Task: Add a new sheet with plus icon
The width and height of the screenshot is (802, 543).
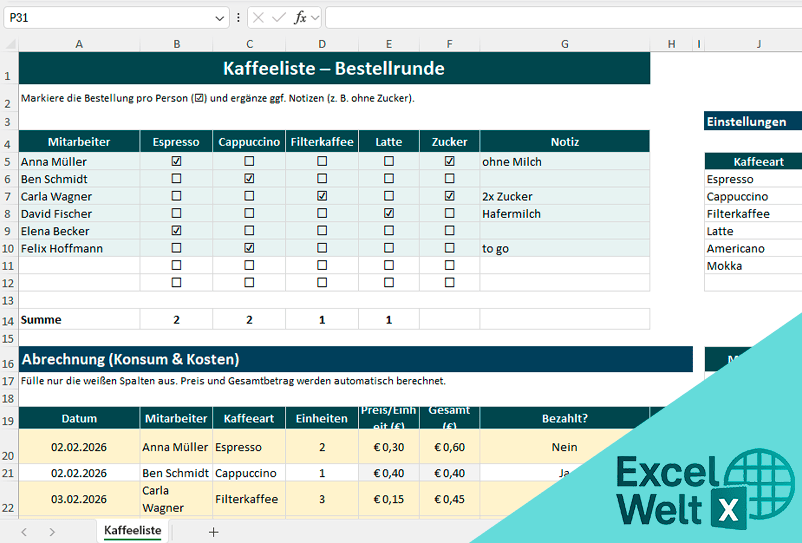Action: click(x=213, y=532)
